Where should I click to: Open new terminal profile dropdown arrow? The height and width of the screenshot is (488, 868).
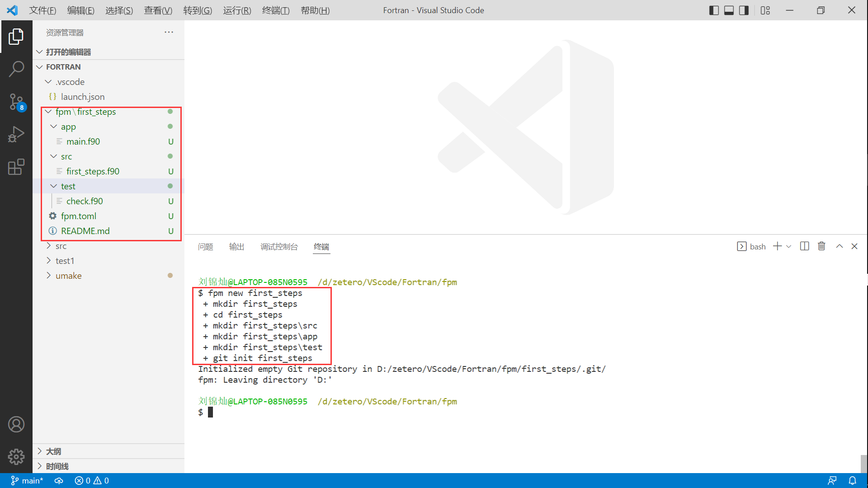(789, 247)
